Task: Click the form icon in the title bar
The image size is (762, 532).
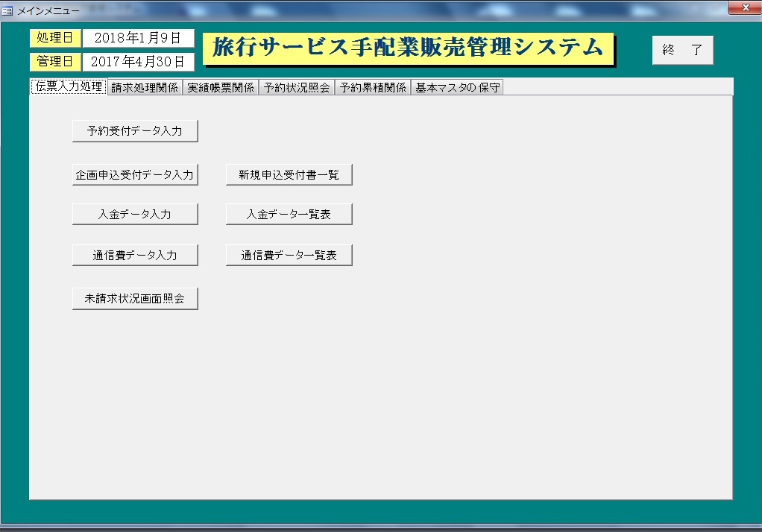Action: coord(7,10)
